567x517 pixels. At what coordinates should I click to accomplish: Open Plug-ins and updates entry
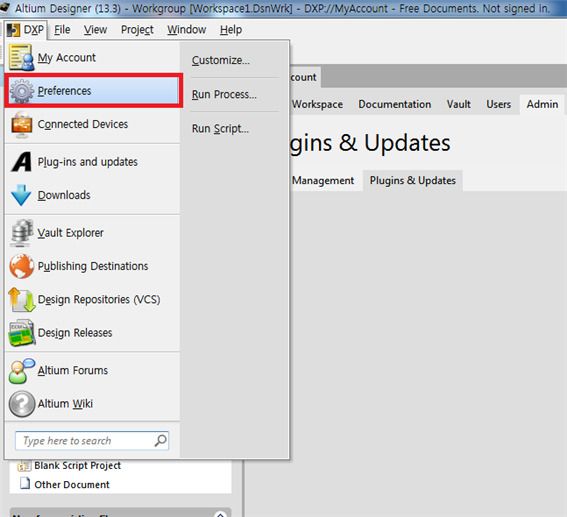click(92, 162)
